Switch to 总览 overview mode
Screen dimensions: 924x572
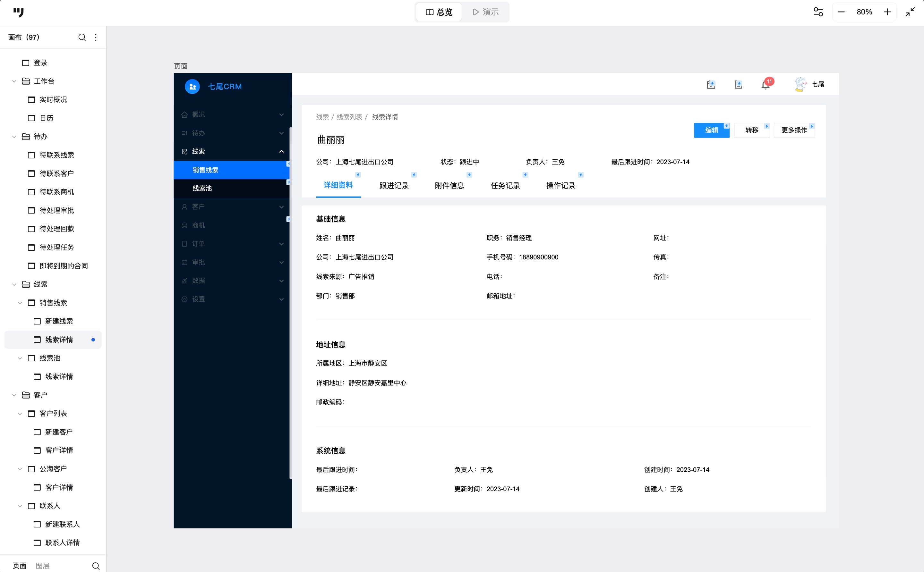click(x=439, y=12)
